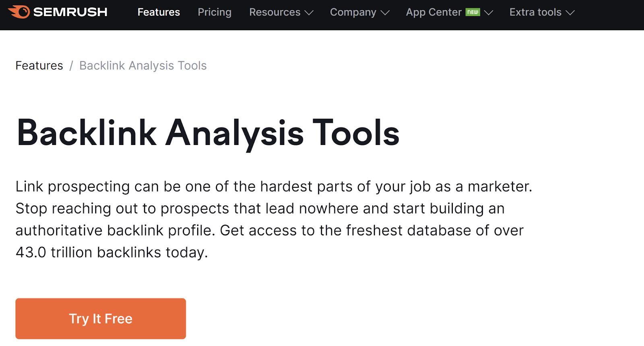This screenshot has height=346, width=644.
Task: Click the "43.0 trillion backlinks today" text
Action: click(111, 253)
